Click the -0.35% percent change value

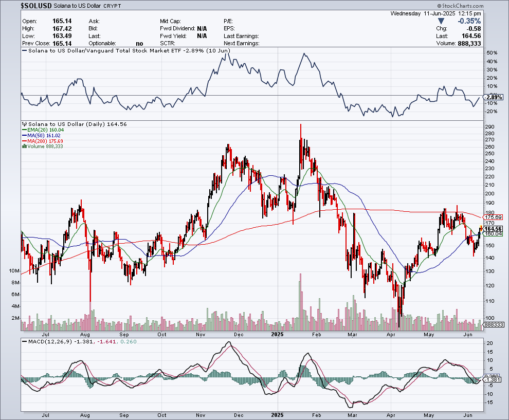[469, 21]
